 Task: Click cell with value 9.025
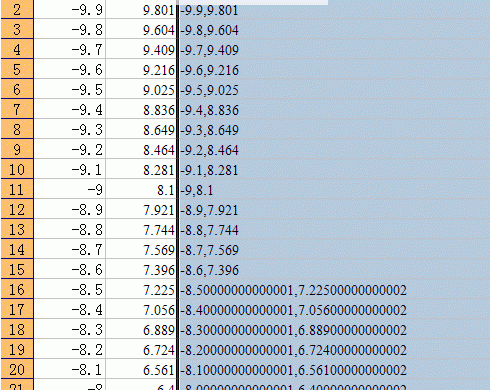pyautogui.click(x=141, y=89)
